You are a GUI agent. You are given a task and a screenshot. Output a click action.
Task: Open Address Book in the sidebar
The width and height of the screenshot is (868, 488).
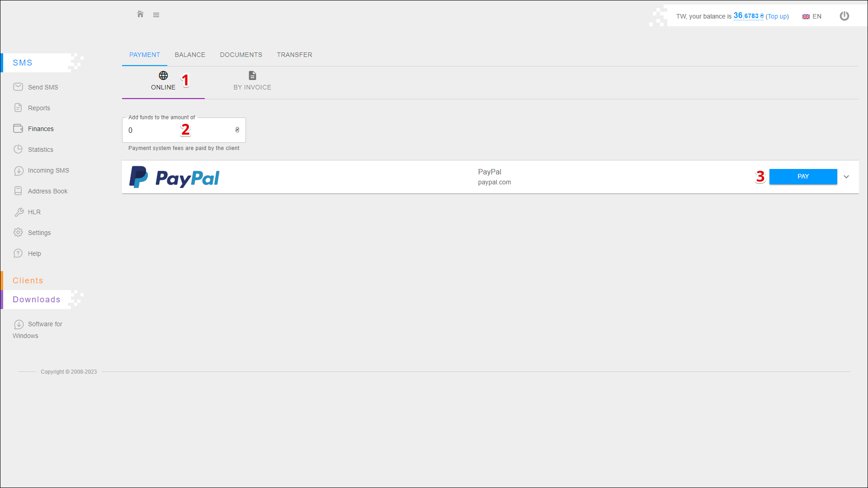pyautogui.click(x=47, y=191)
